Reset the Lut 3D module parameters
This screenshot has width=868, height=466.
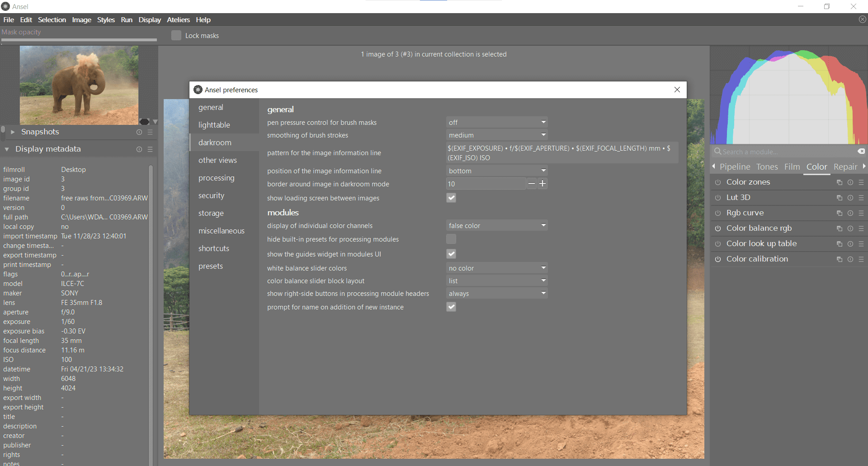[x=850, y=198]
